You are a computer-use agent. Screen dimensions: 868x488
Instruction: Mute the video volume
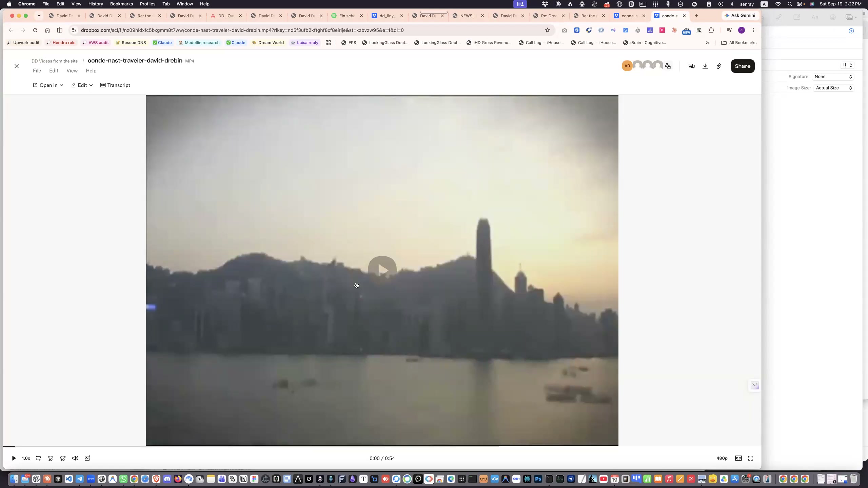[x=75, y=458]
